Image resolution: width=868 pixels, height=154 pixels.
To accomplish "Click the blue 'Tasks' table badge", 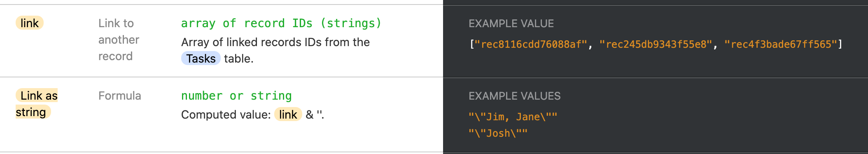I will pyautogui.click(x=201, y=58).
